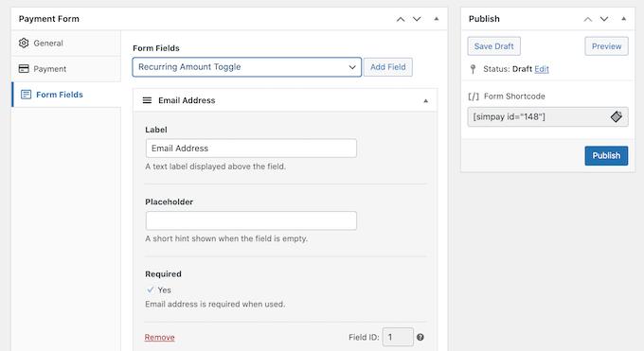The height and width of the screenshot is (351, 644).
Task: Move Payment Form panel down
Action: click(417, 19)
